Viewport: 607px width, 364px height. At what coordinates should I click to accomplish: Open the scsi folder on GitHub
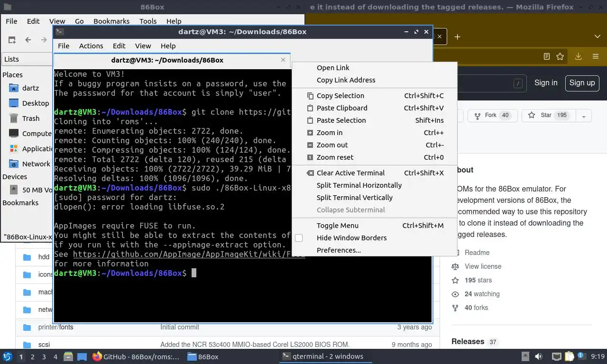click(x=44, y=345)
